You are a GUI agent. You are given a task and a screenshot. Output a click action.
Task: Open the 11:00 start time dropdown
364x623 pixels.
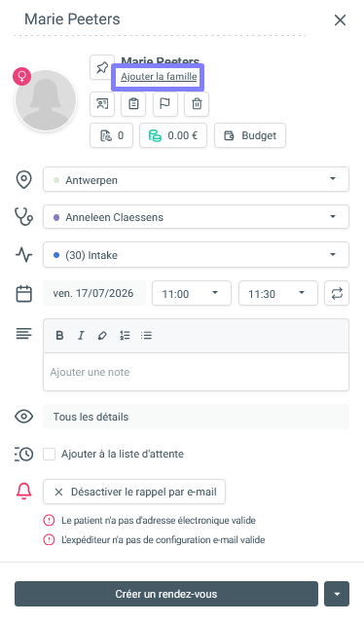192,293
